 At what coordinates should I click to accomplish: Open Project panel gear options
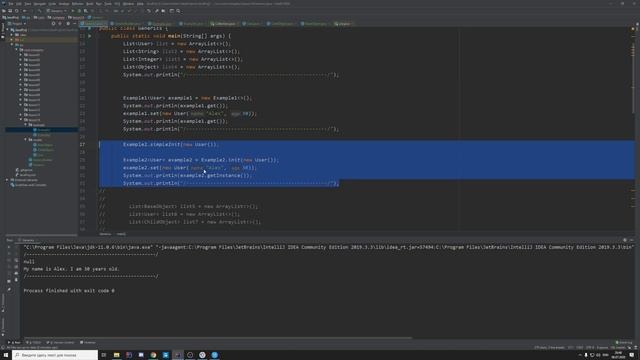click(68, 24)
